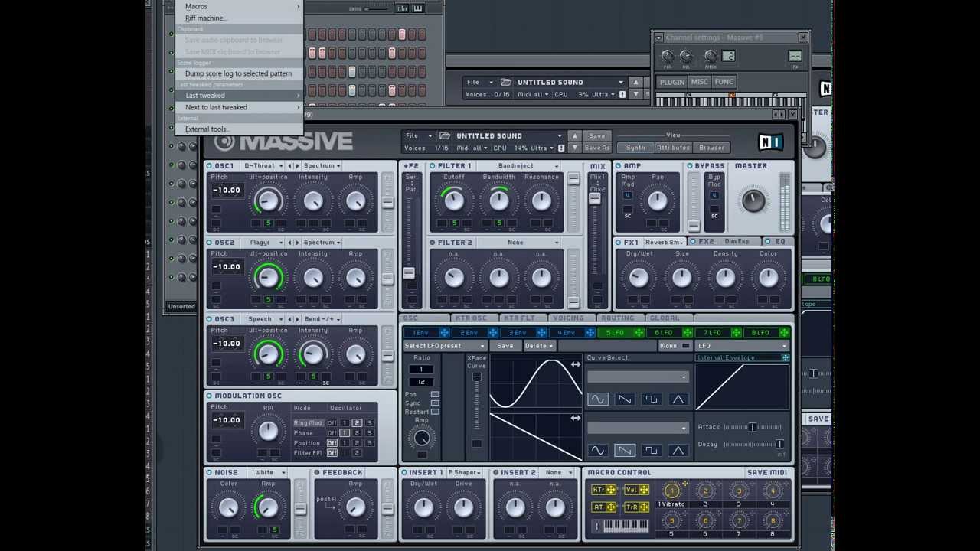Click the 1 Env modulation drag handle
The width and height of the screenshot is (980, 551).
(444, 333)
